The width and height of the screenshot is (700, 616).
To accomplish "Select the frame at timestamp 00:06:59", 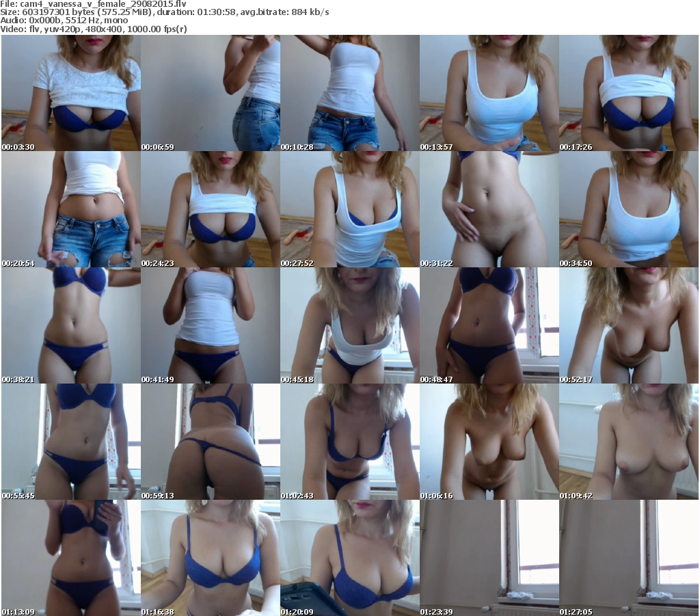I will [x=211, y=93].
